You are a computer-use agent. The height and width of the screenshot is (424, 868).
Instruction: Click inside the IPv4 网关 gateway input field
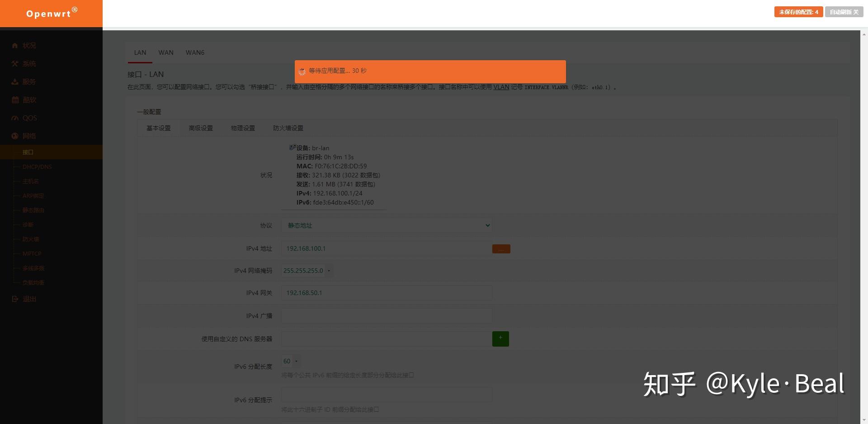click(387, 293)
